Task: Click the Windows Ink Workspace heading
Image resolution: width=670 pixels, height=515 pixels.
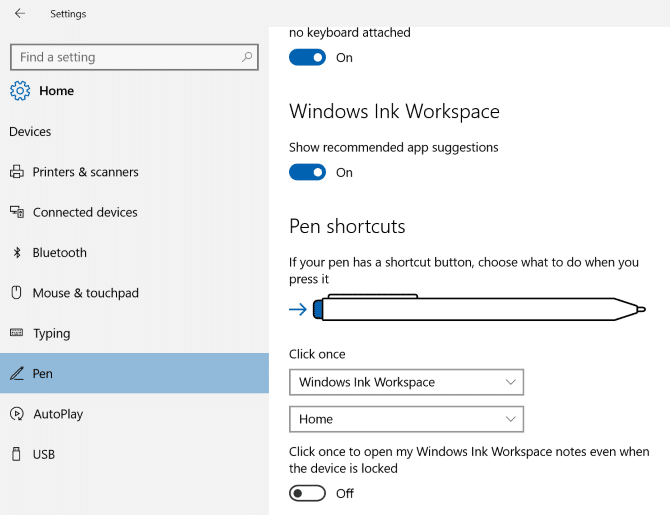Action: [x=394, y=111]
